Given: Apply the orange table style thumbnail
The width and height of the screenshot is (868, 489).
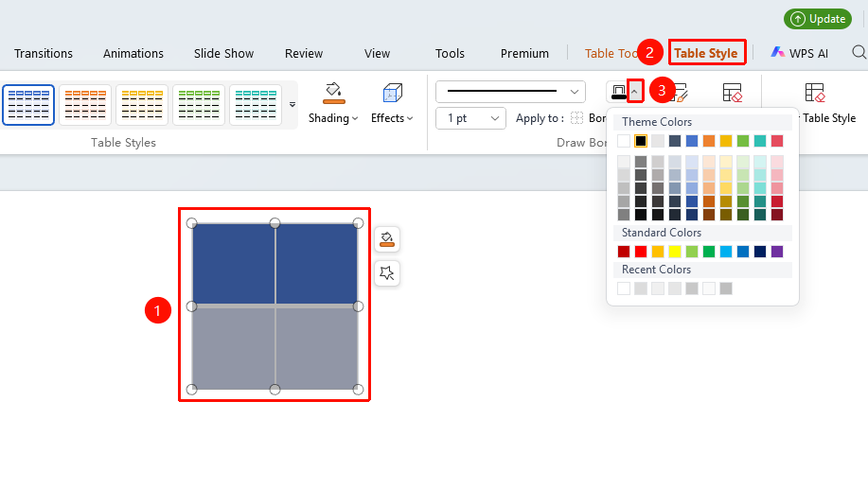Looking at the screenshot, I should [85, 105].
